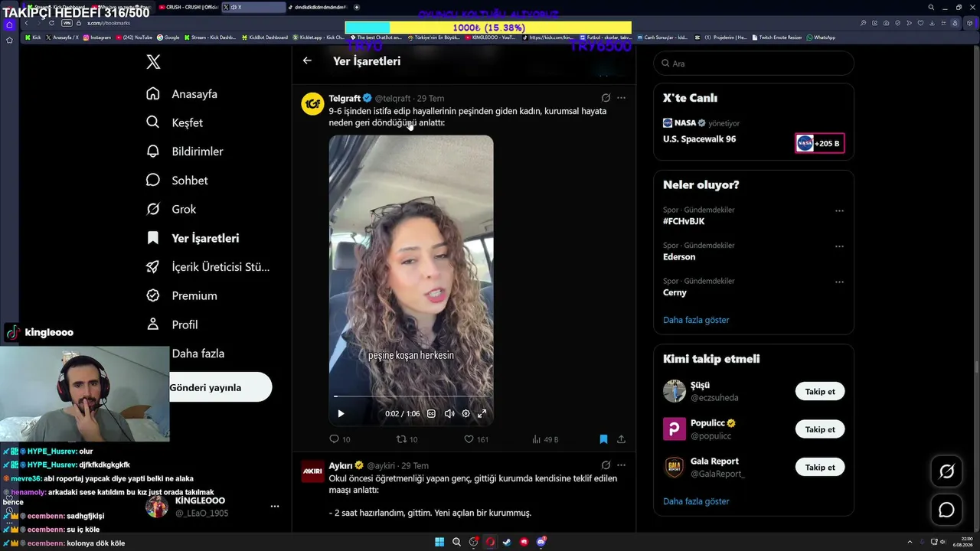Open the Kick bookmark

point(33,37)
